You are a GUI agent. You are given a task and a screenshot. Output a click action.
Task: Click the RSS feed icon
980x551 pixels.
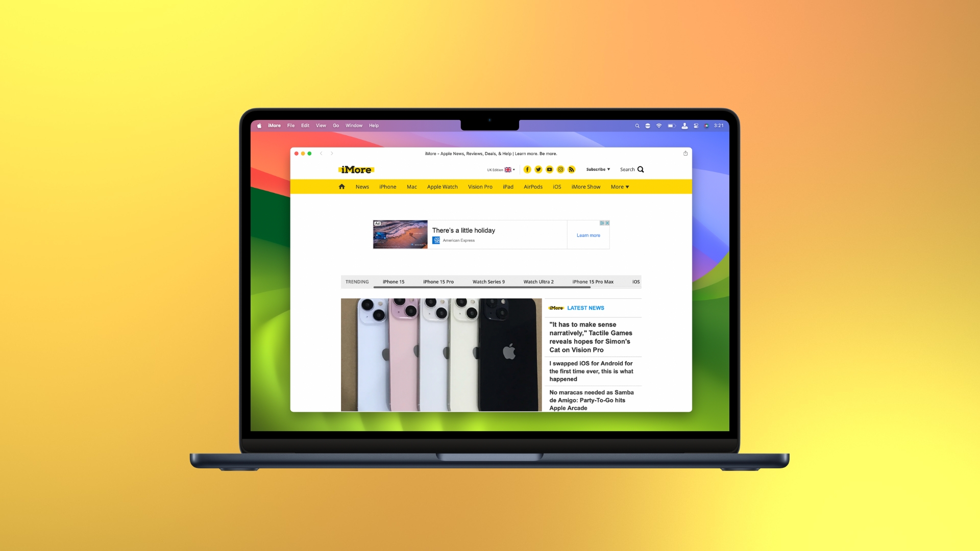(x=572, y=169)
